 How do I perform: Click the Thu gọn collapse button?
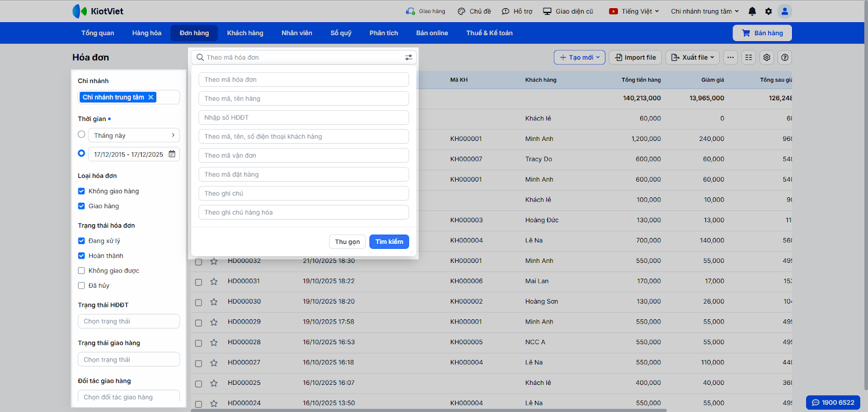click(347, 242)
